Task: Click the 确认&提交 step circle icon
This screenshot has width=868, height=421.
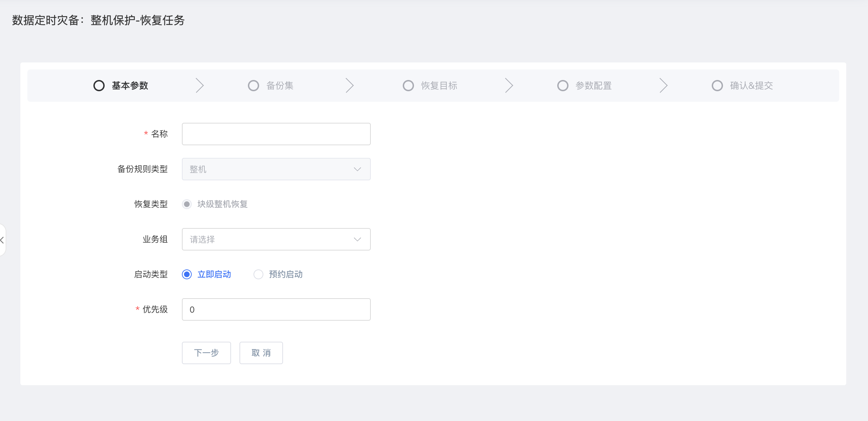Action: click(717, 86)
